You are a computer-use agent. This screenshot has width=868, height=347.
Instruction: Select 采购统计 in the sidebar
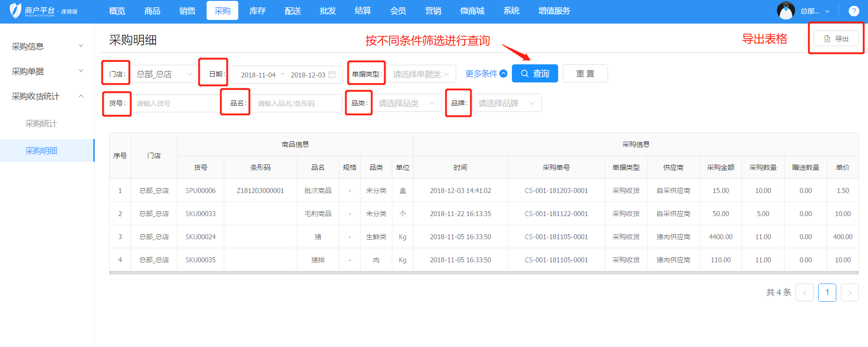point(41,124)
